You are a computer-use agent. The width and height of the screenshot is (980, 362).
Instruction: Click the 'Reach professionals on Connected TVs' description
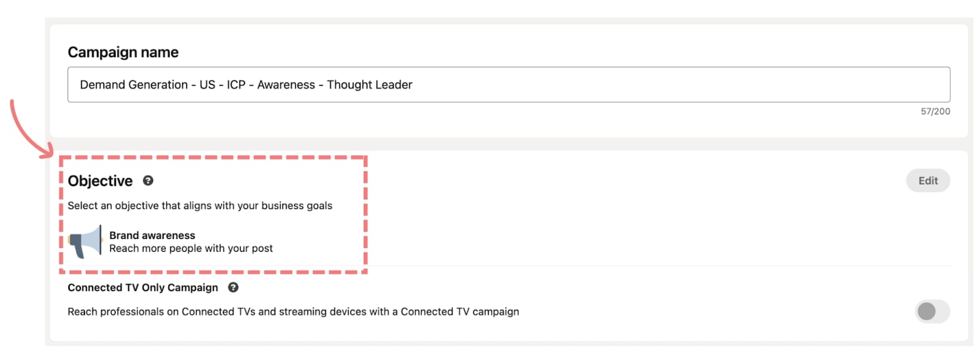tap(293, 312)
